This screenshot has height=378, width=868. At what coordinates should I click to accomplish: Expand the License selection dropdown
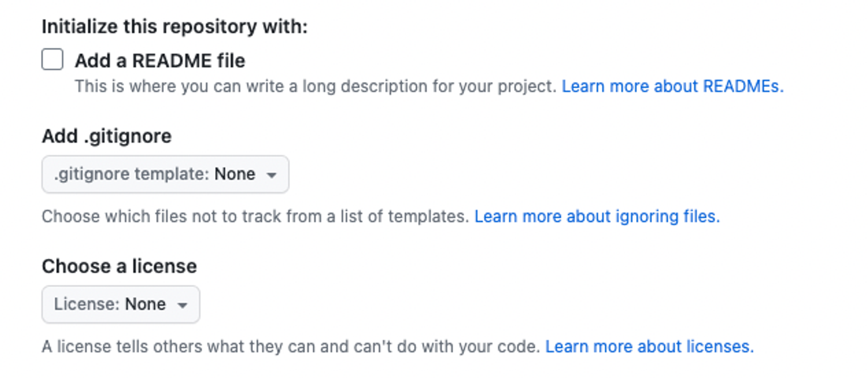coord(120,305)
